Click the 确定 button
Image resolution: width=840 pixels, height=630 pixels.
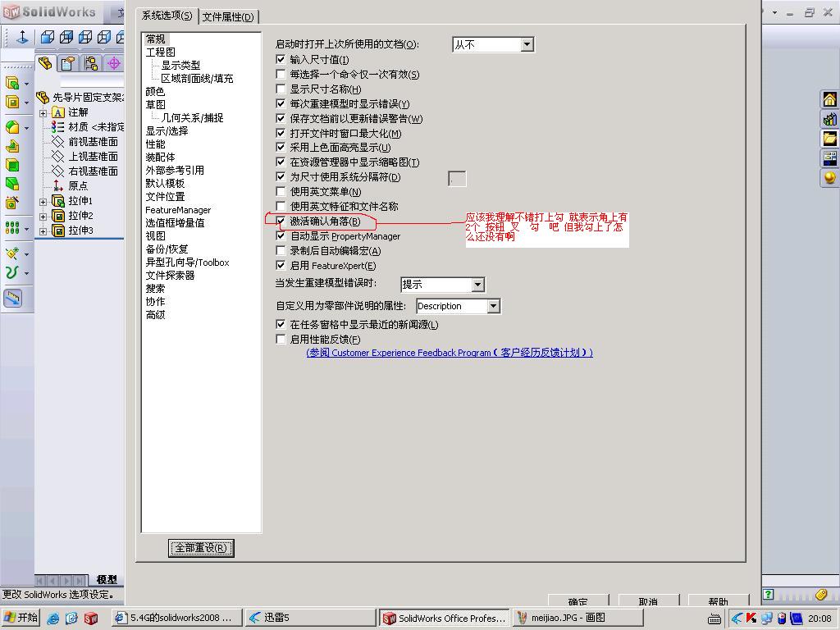pos(578,601)
